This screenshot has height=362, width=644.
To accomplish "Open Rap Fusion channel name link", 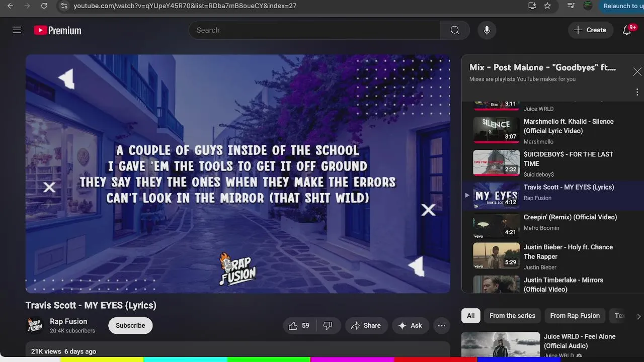I will [68, 321].
